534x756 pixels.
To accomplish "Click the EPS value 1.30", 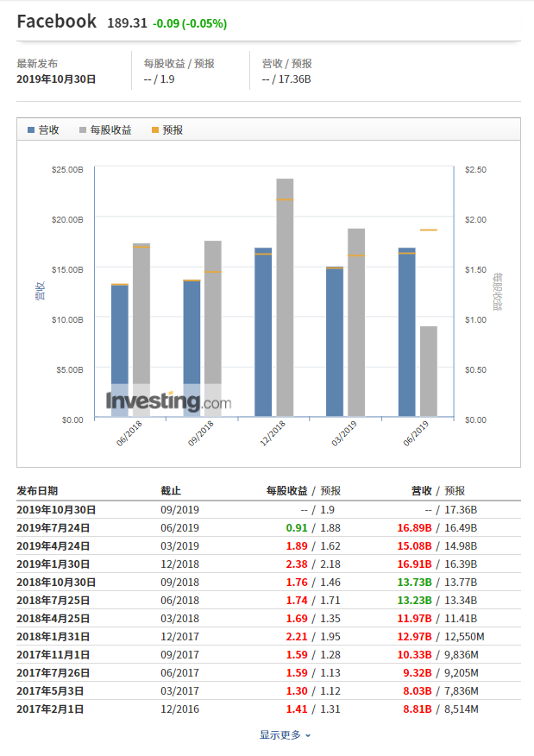I will click(x=297, y=691).
